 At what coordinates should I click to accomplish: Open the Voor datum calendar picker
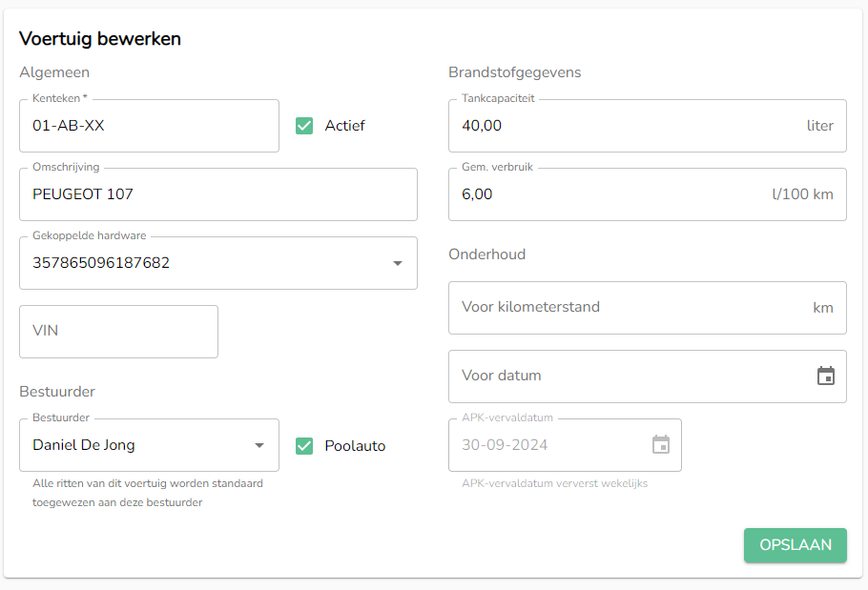826,376
